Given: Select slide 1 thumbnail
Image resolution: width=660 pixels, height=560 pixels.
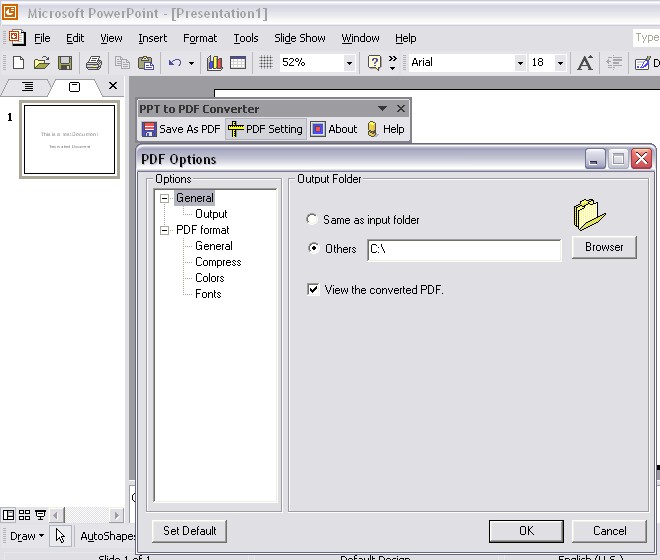Looking at the screenshot, I should 69,139.
